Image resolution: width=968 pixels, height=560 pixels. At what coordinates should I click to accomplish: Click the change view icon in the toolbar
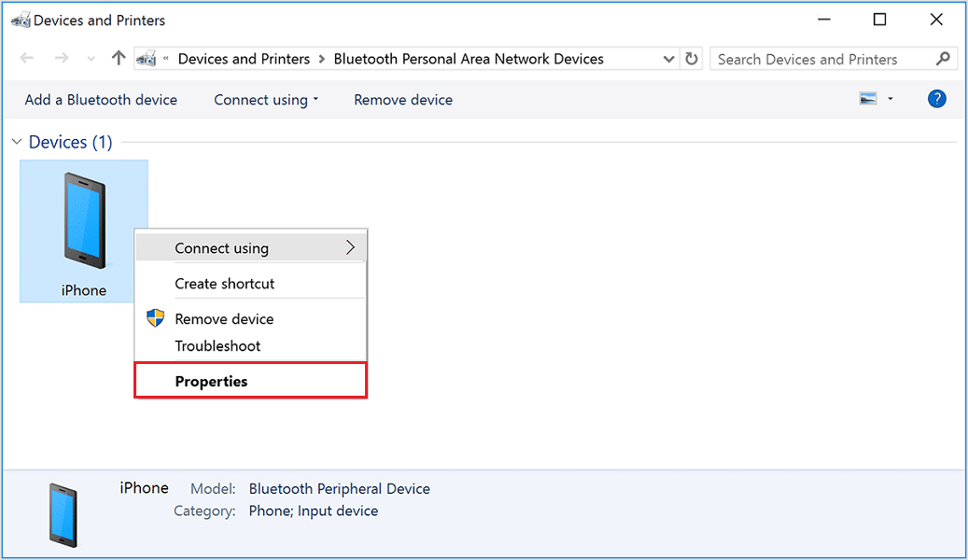coord(868,99)
